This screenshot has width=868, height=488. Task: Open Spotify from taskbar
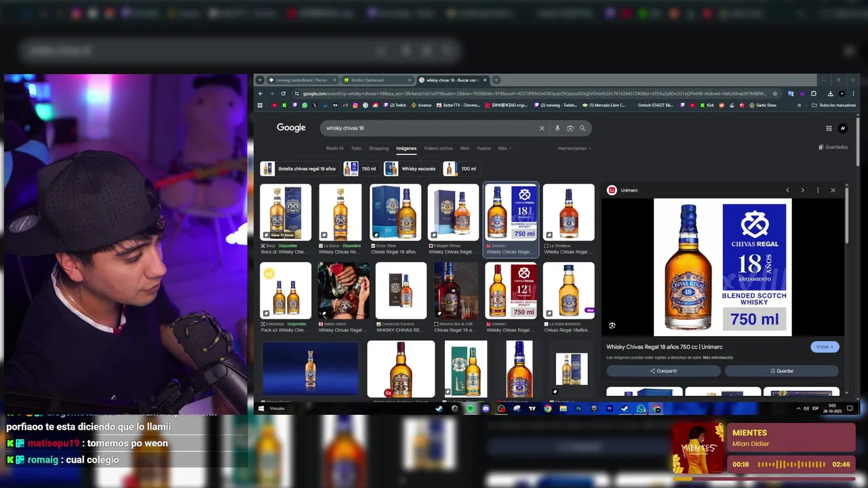[x=470, y=409]
